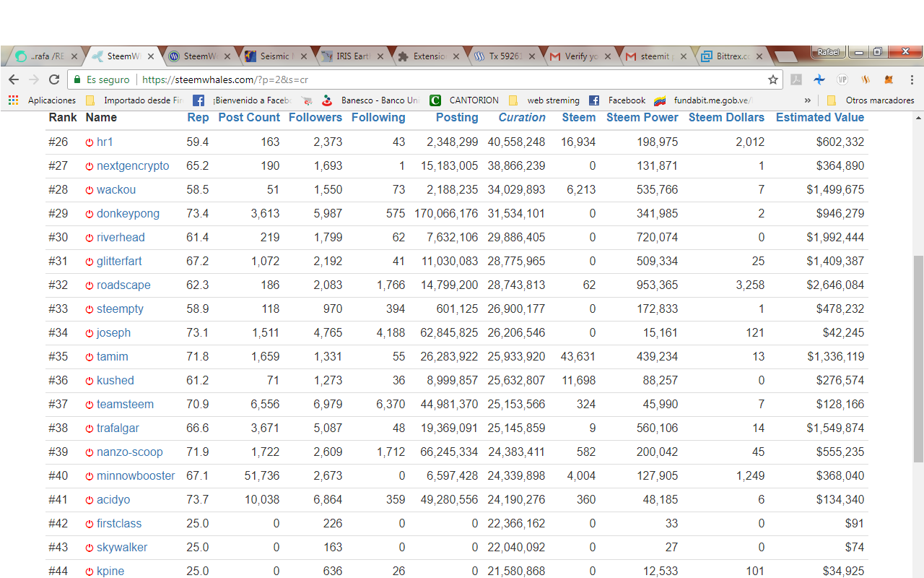
Task: Click the red power icon beside wackou
Action: (x=90, y=191)
